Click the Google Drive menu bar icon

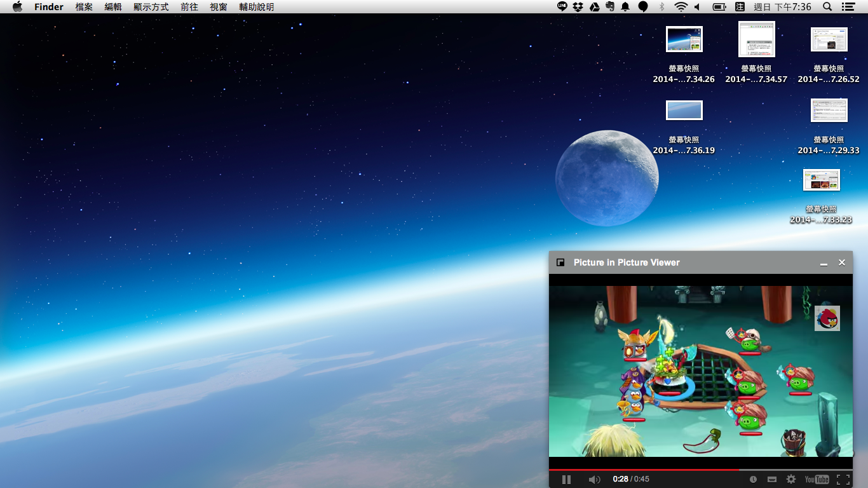point(595,6)
